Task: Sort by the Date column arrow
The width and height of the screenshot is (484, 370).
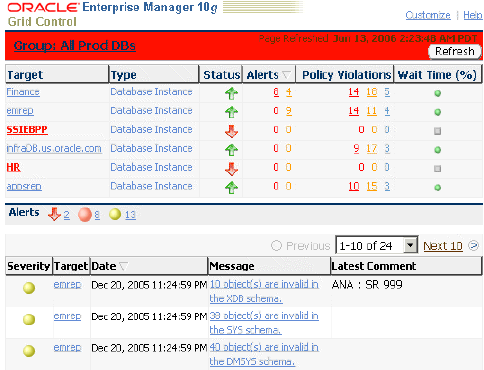Action: pos(124,266)
